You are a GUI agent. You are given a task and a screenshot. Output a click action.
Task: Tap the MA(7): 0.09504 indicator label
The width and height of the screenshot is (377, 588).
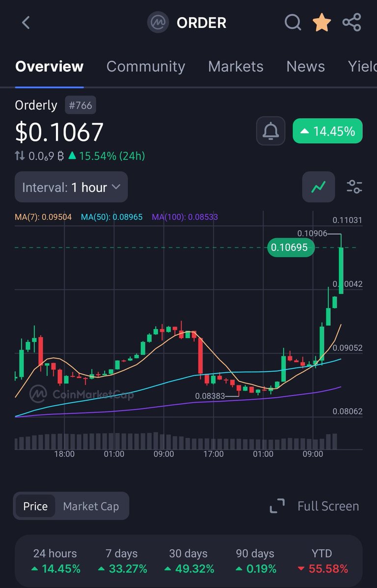[43, 217]
